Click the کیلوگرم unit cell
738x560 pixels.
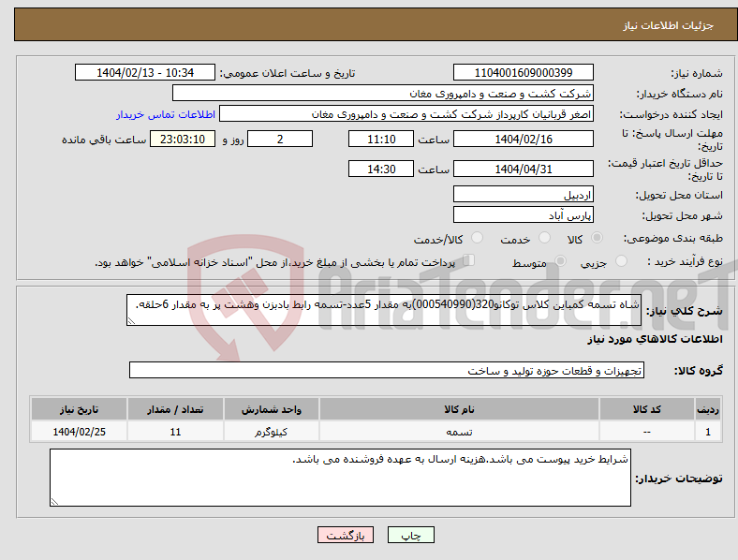pos(272,432)
